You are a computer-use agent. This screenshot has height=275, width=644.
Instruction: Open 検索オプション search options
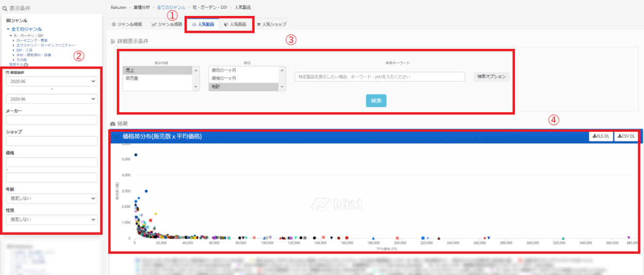492,77
